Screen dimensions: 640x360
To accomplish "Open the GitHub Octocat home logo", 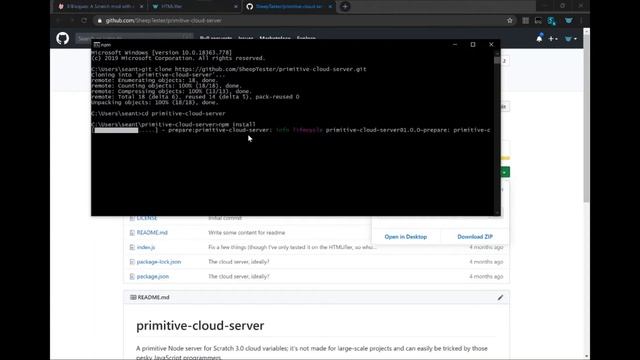I will [62, 39].
